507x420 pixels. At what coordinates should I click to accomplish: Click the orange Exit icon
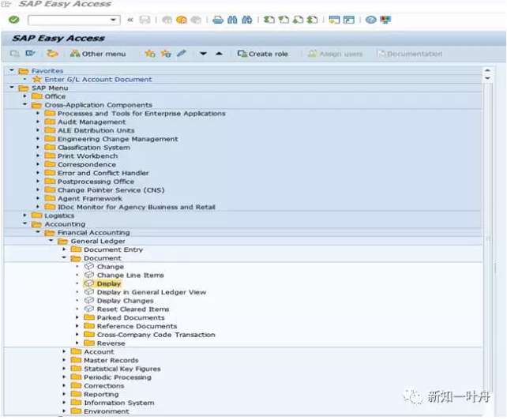click(x=182, y=20)
